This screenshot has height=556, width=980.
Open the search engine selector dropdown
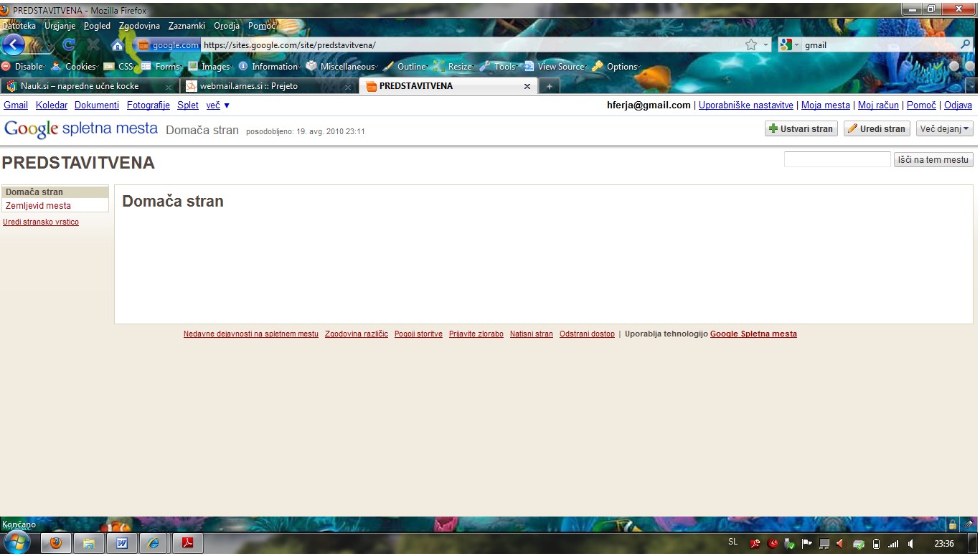(790, 44)
